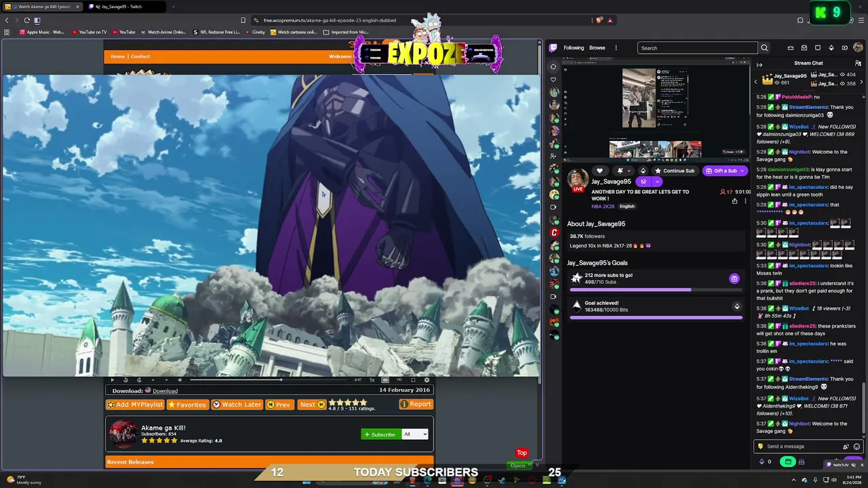Screen dimensions: 868x488
Task: Click the Watch Later button
Action: pos(237,405)
